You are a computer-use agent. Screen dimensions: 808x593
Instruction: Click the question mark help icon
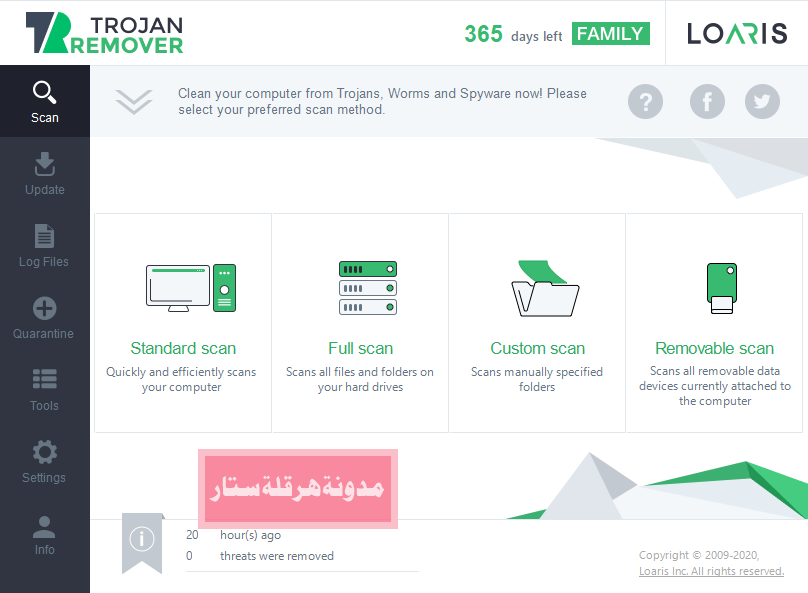(645, 101)
